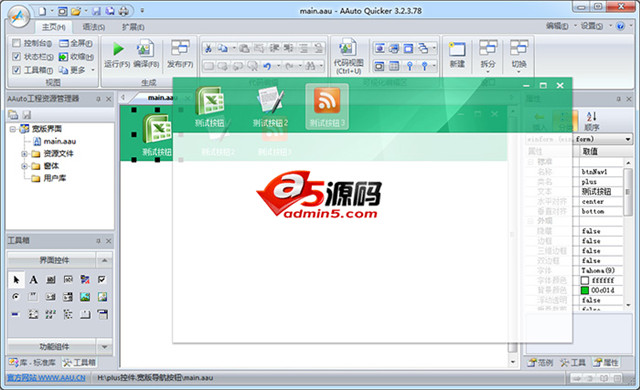The image size is (640, 390).
Task: Enable the 控制台 console checkbox
Action: [x=16, y=43]
